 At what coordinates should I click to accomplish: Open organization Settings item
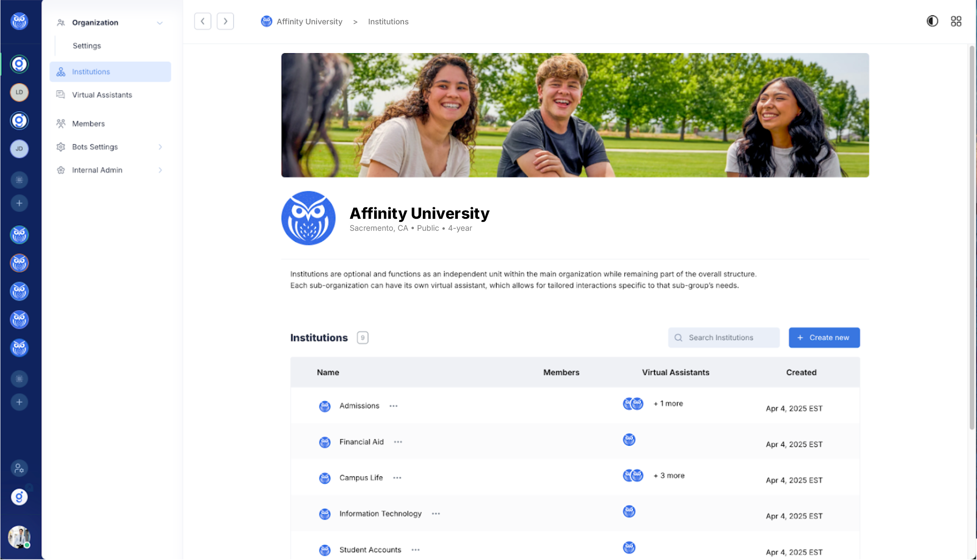[87, 46]
